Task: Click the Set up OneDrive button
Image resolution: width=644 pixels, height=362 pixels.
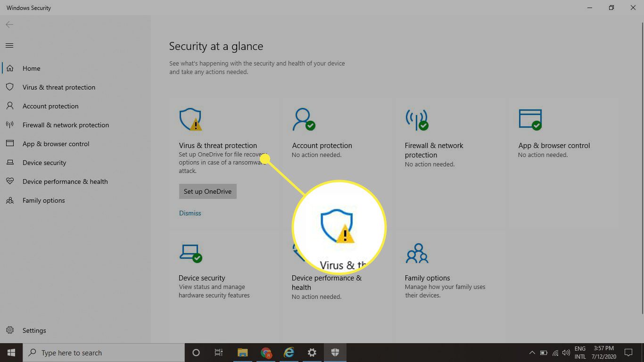Action: 207,191
